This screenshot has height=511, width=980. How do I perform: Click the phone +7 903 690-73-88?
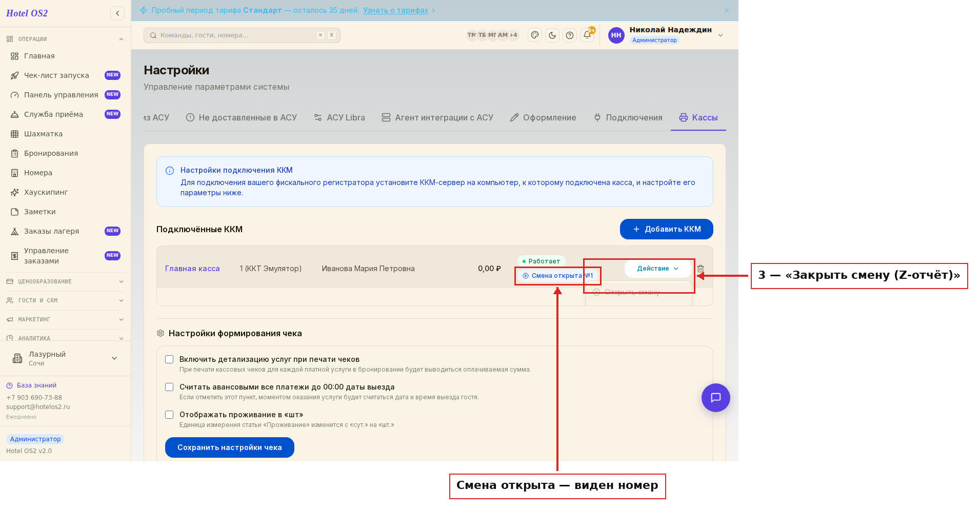point(34,398)
